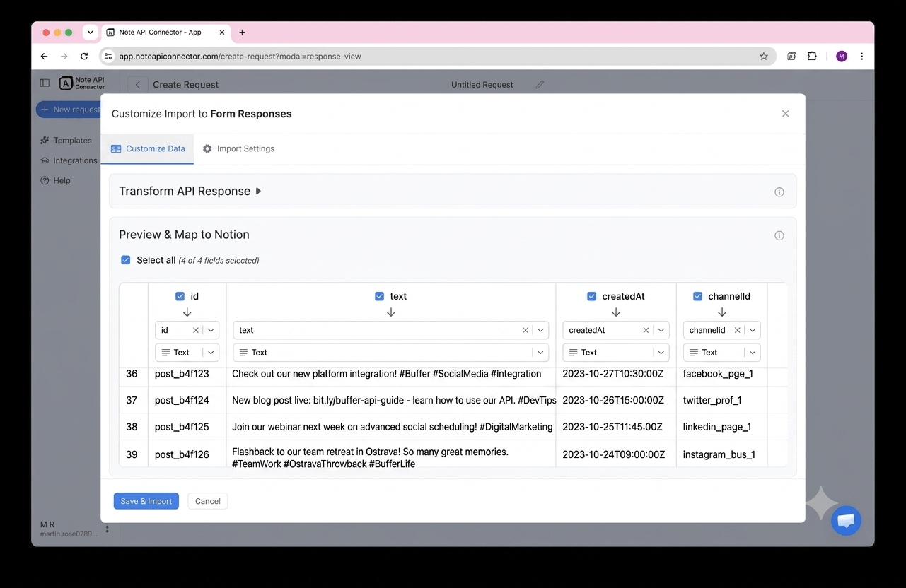Click the edit pencil next to Untitled Request
This screenshot has height=588, width=906.
[x=540, y=85]
